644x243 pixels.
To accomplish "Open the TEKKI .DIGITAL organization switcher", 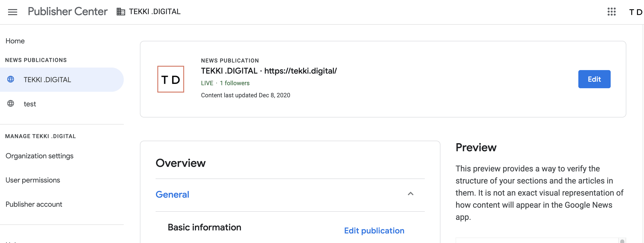I will (x=148, y=12).
